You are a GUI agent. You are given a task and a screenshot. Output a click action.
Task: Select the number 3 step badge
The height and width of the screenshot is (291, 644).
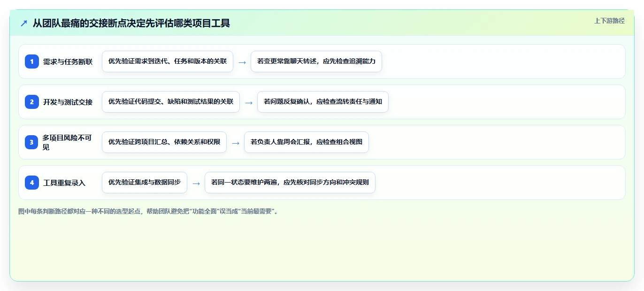tap(32, 142)
